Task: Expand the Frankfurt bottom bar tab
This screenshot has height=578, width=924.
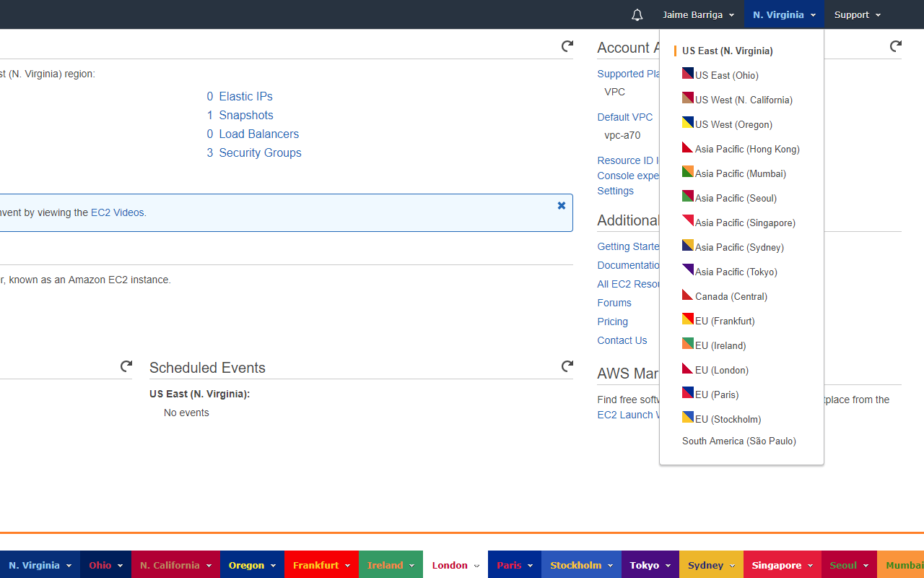Action: [321, 565]
